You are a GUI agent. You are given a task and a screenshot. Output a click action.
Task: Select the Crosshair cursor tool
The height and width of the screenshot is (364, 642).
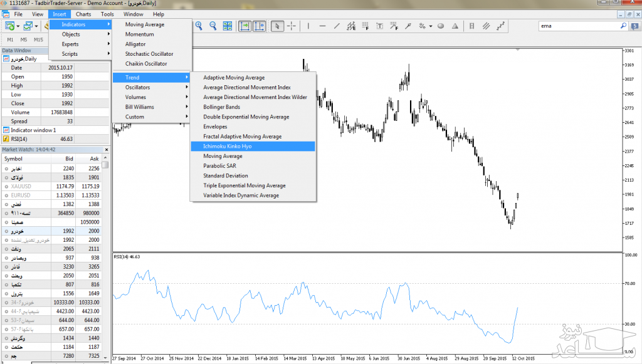pyautogui.click(x=293, y=26)
